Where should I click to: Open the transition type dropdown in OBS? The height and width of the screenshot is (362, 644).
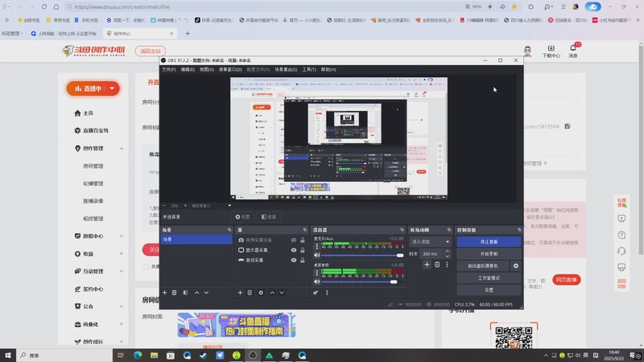pos(430,242)
